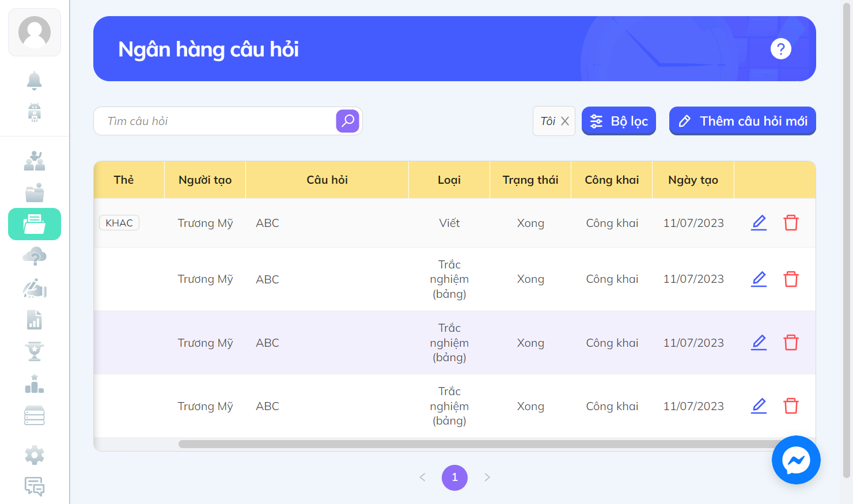This screenshot has height=504, width=853.
Task: Open the report chart document icon
Action: pos(35,320)
